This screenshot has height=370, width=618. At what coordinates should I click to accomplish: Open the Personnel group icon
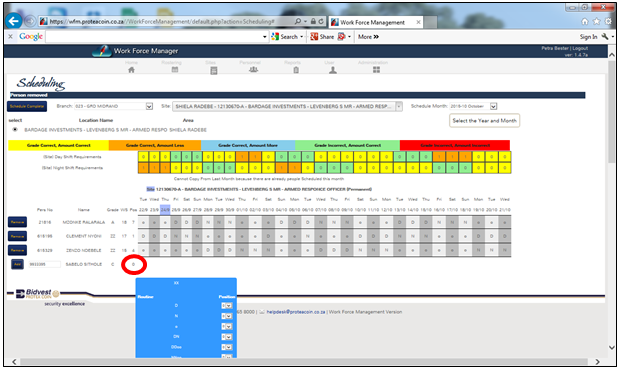pyautogui.click(x=253, y=69)
